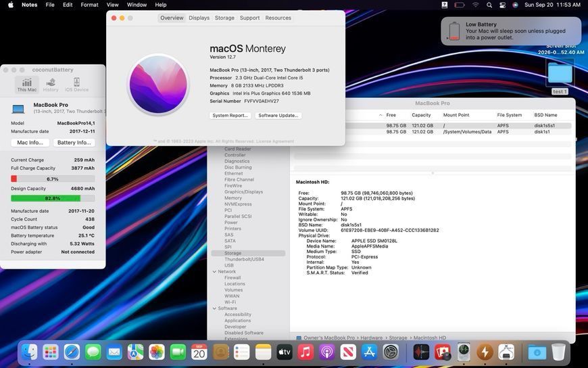
Task: Open the File menu
Action: click(50, 5)
